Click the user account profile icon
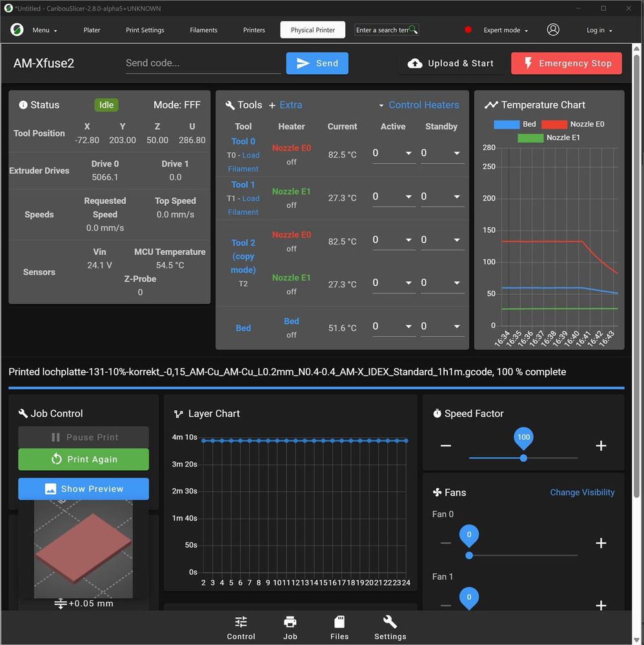Viewport: 644px width, 645px height. [x=552, y=30]
